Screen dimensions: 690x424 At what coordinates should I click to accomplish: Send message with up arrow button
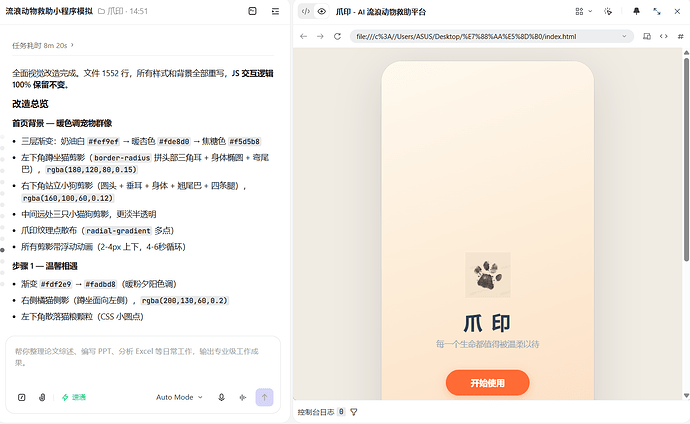[x=264, y=397]
